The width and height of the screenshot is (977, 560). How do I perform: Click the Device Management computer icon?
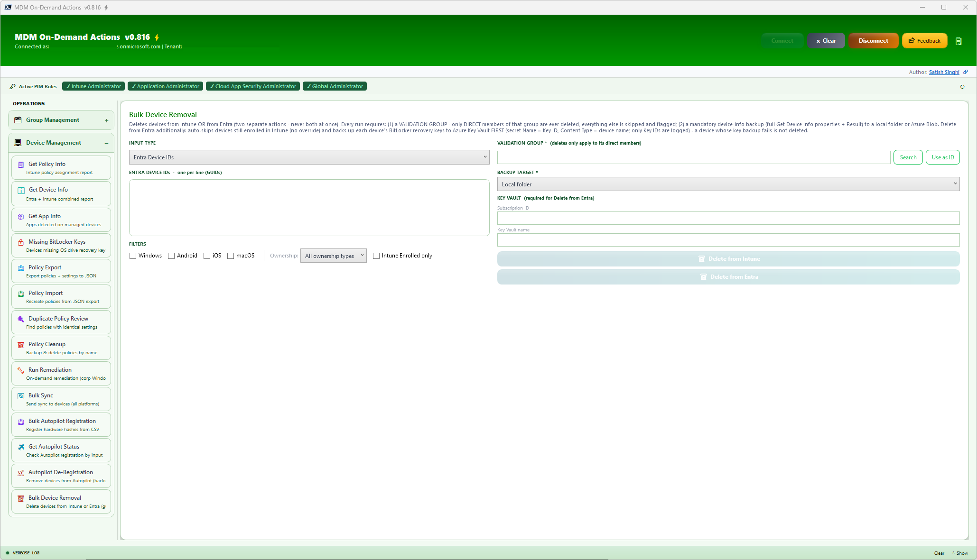[18, 143]
